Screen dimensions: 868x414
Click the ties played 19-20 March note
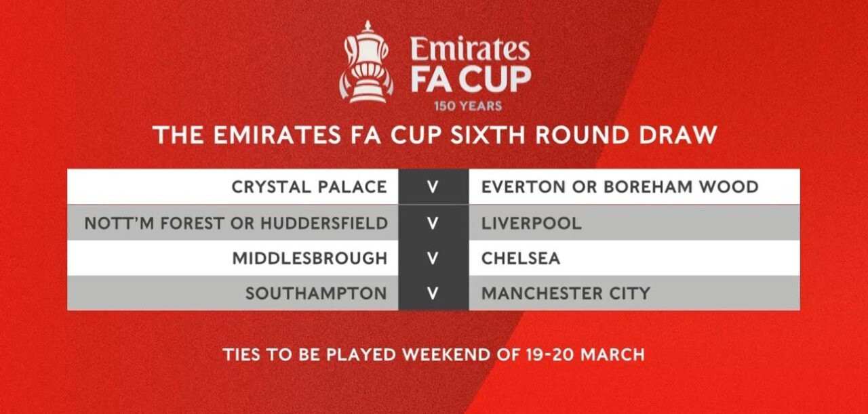[433, 354]
